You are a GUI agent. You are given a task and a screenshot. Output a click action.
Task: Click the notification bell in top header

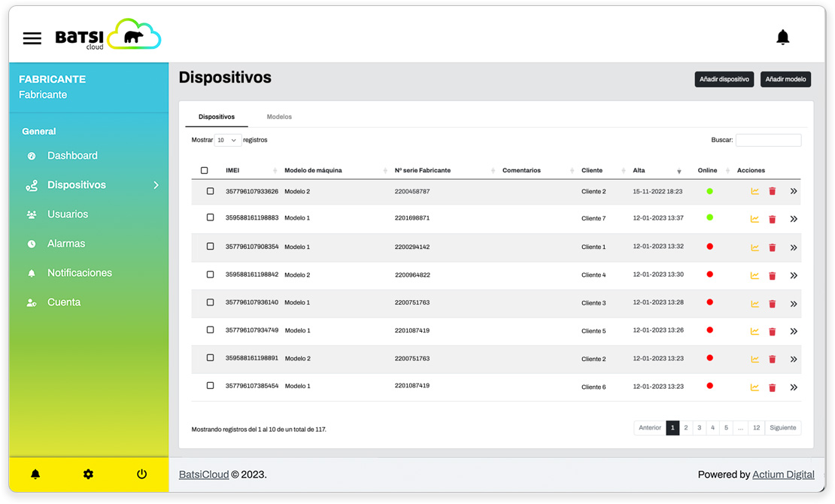(782, 37)
